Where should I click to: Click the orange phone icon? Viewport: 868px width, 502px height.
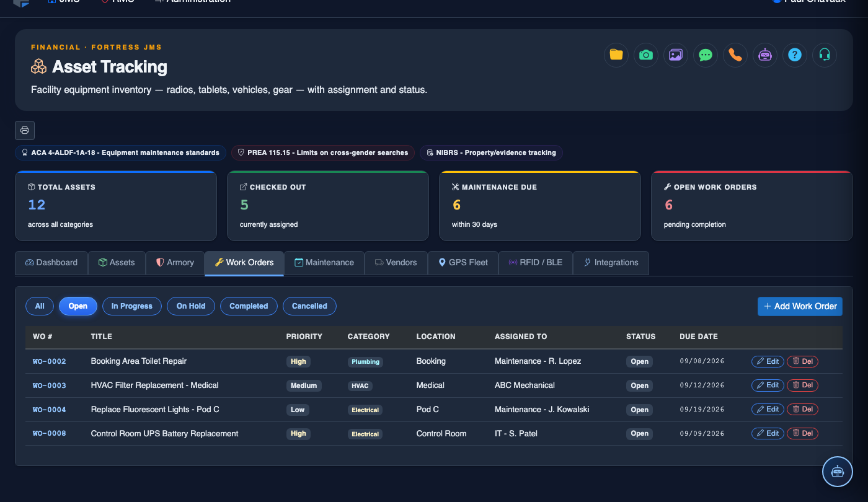735,55
